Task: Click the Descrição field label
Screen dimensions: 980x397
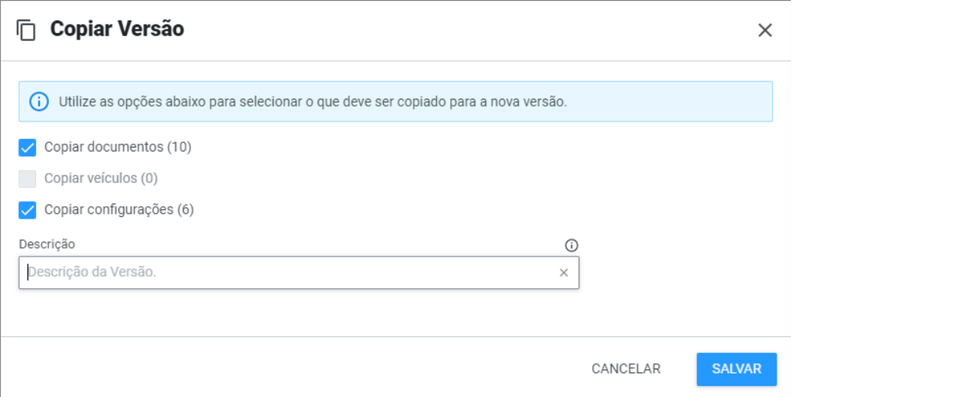Action: (47, 245)
